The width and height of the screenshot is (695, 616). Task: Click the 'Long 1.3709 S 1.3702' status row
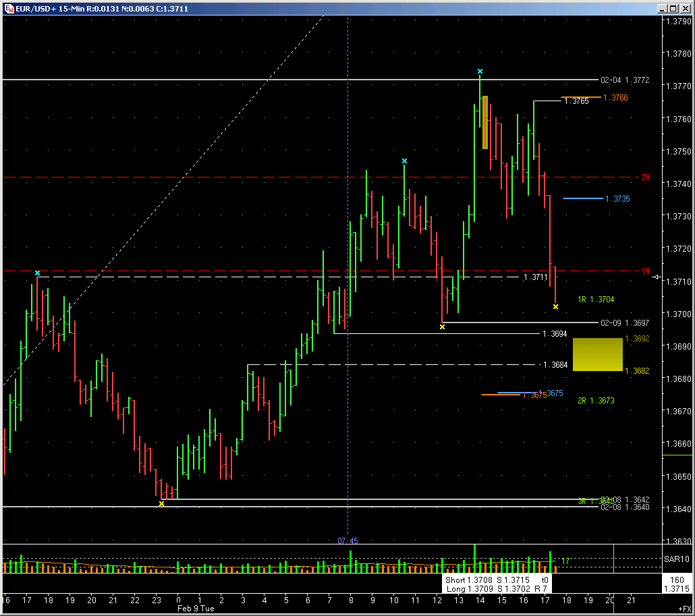497,589
